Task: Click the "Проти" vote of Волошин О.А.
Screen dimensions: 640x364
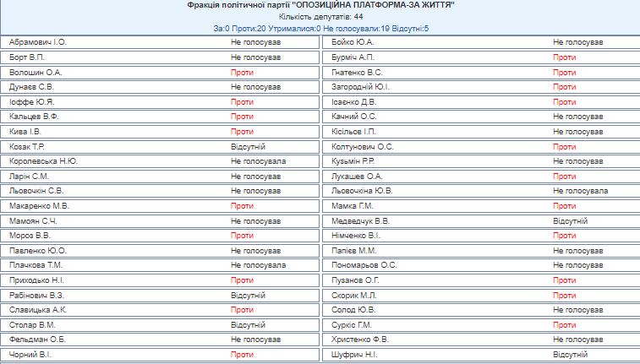Action: [242, 73]
